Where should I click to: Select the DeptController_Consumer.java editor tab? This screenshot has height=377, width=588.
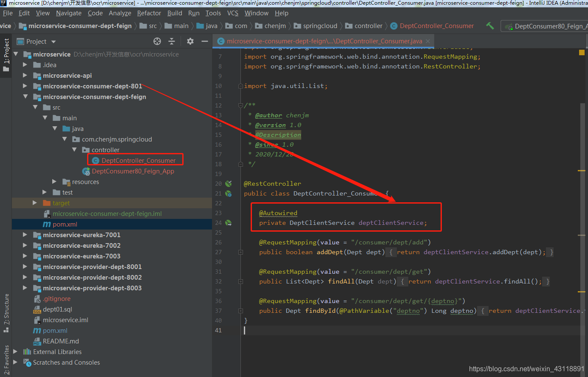click(x=324, y=41)
